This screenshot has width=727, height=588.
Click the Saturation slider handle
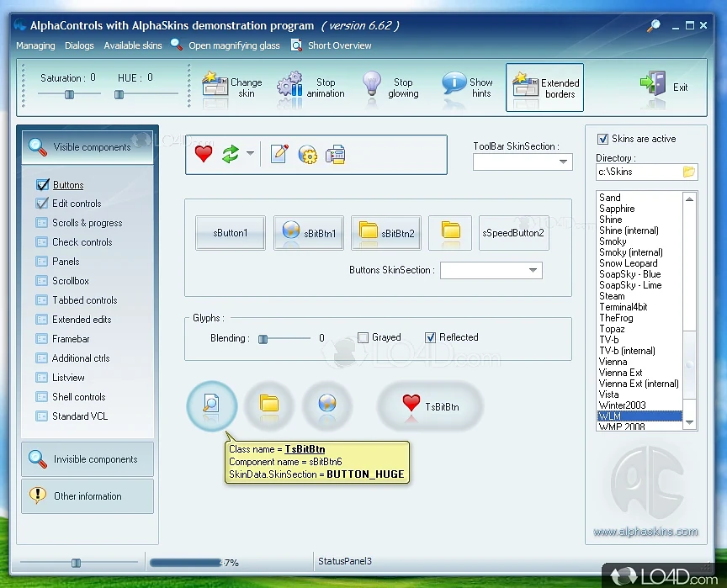coord(70,95)
